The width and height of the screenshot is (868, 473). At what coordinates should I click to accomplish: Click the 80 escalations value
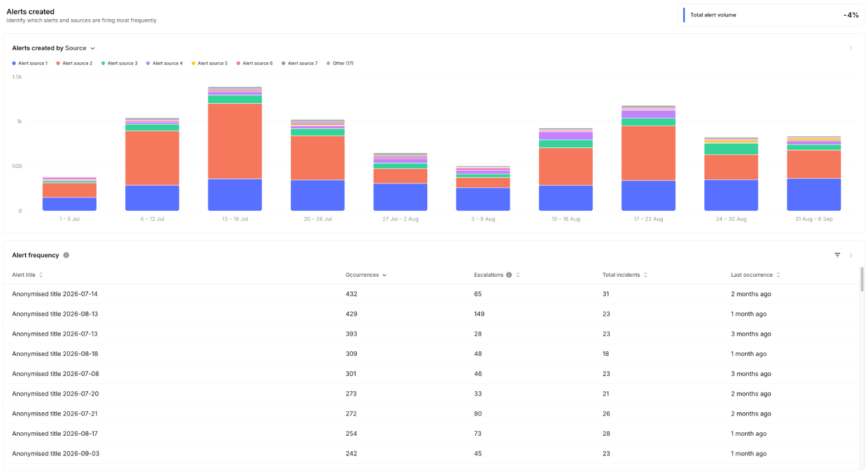click(x=478, y=414)
